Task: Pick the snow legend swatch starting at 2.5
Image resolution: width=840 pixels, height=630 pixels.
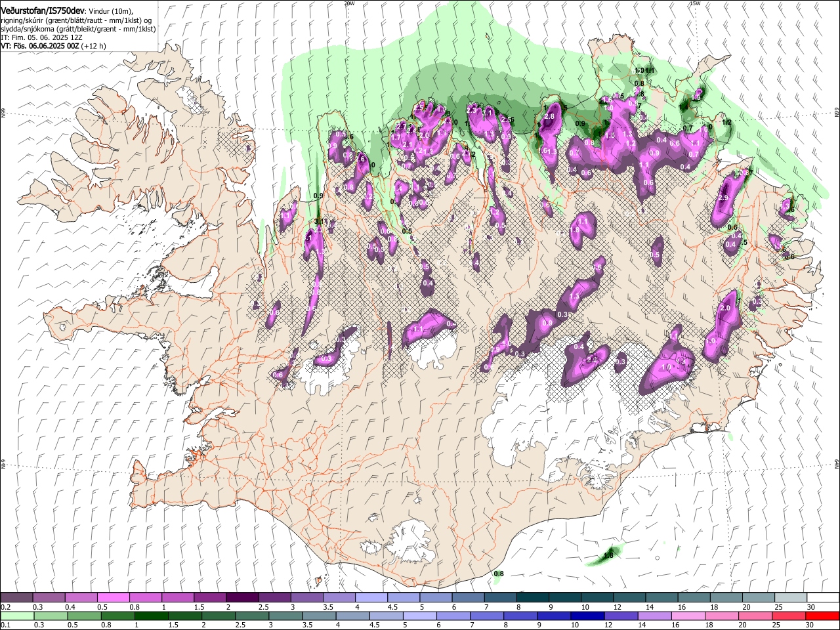Action: pos(275,597)
